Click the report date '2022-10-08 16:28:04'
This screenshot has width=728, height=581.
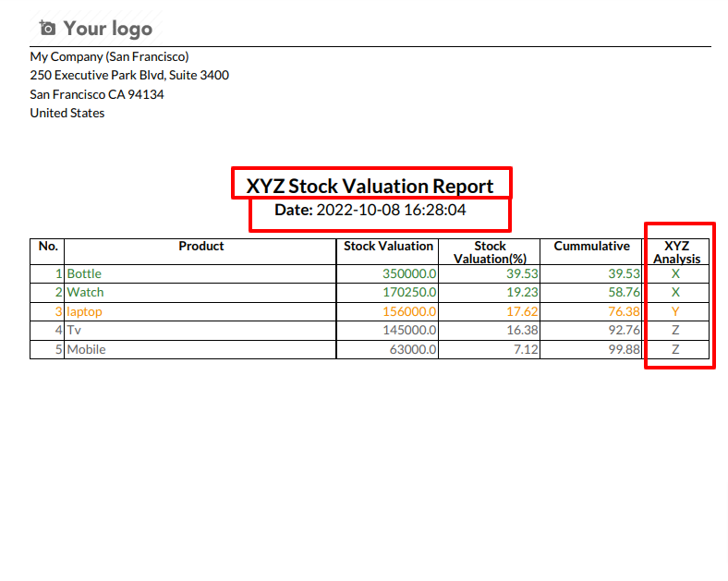(391, 210)
